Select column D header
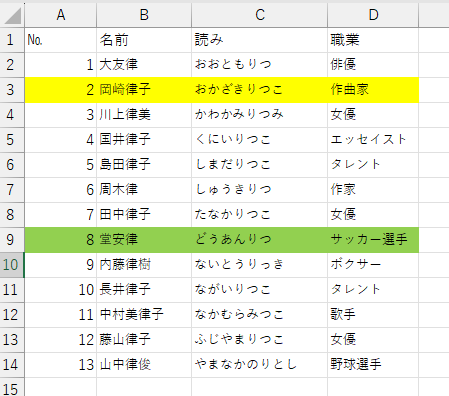 click(373, 15)
